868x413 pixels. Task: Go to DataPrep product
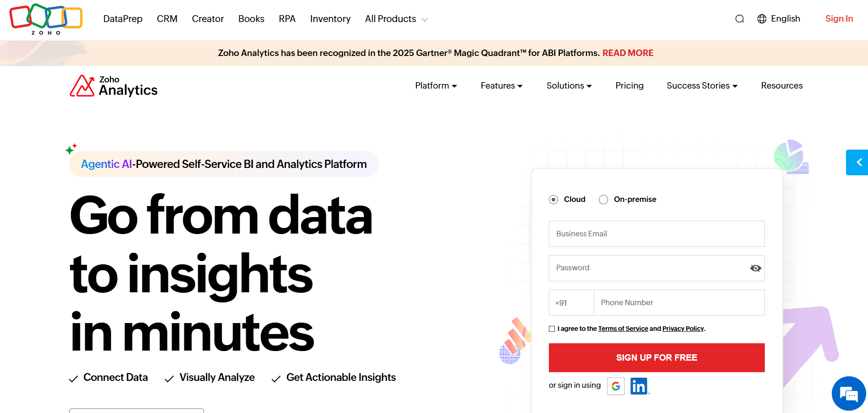123,19
